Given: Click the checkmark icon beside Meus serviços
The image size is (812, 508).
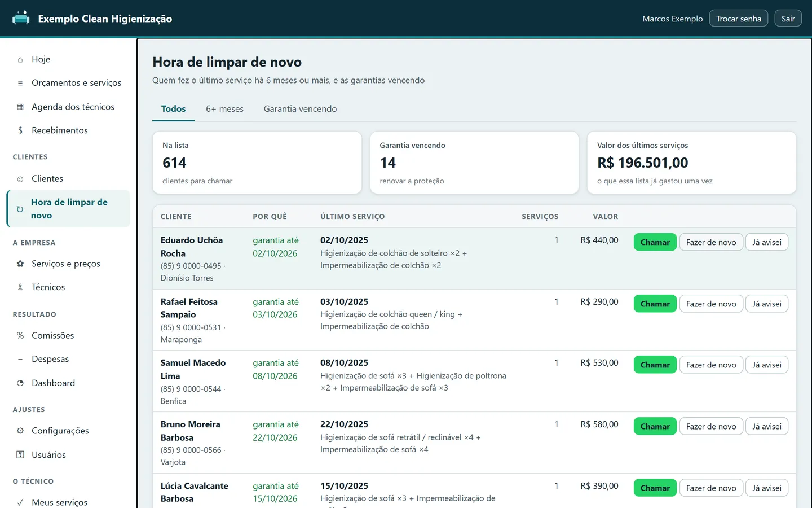Looking at the screenshot, I should [20, 502].
